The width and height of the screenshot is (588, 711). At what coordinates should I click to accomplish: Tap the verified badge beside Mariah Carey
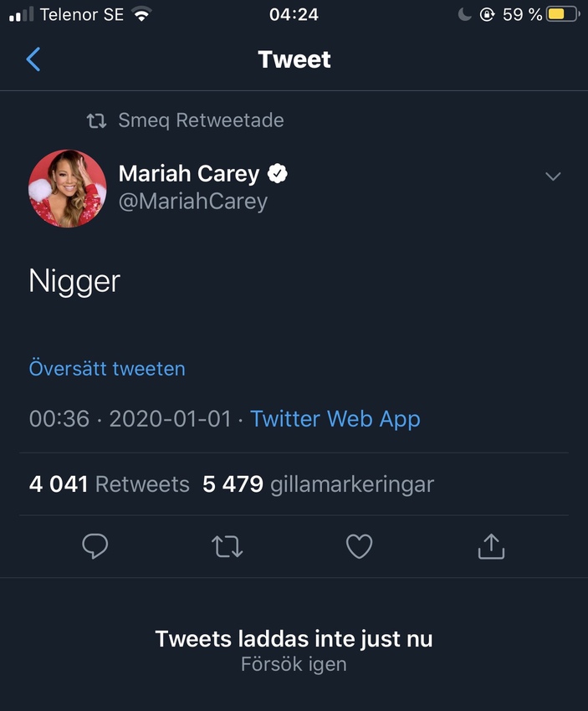(278, 173)
